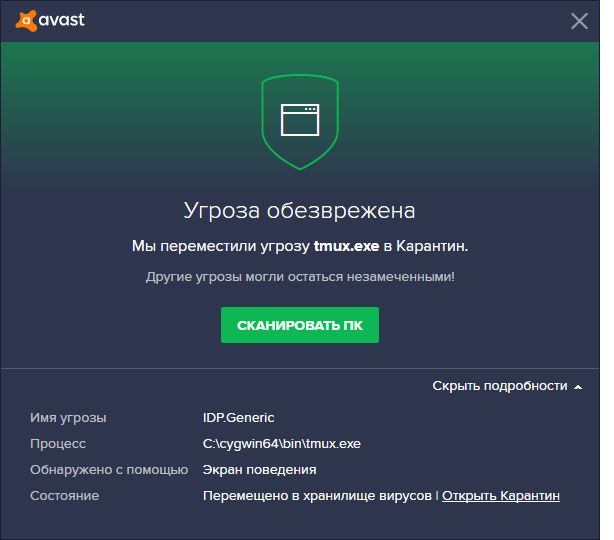The height and width of the screenshot is (540, 614).
Task: Close the Avast threat dialog
Action: tap(579, 21)
